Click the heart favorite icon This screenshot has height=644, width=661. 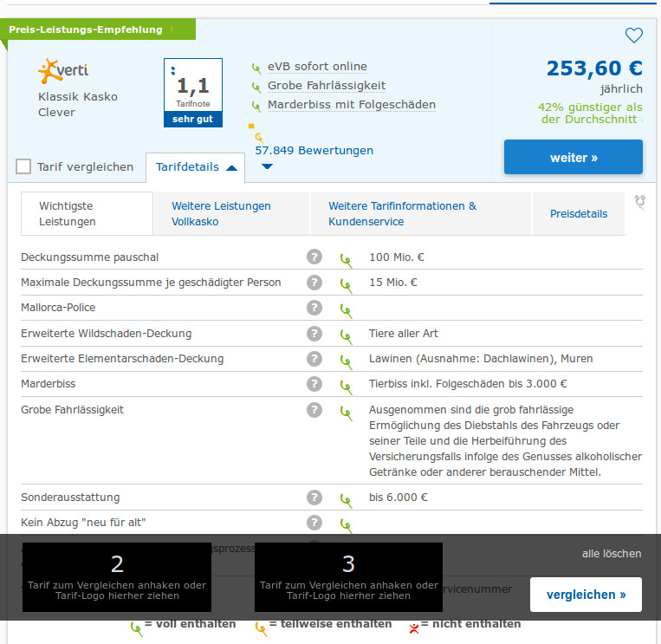633,36
